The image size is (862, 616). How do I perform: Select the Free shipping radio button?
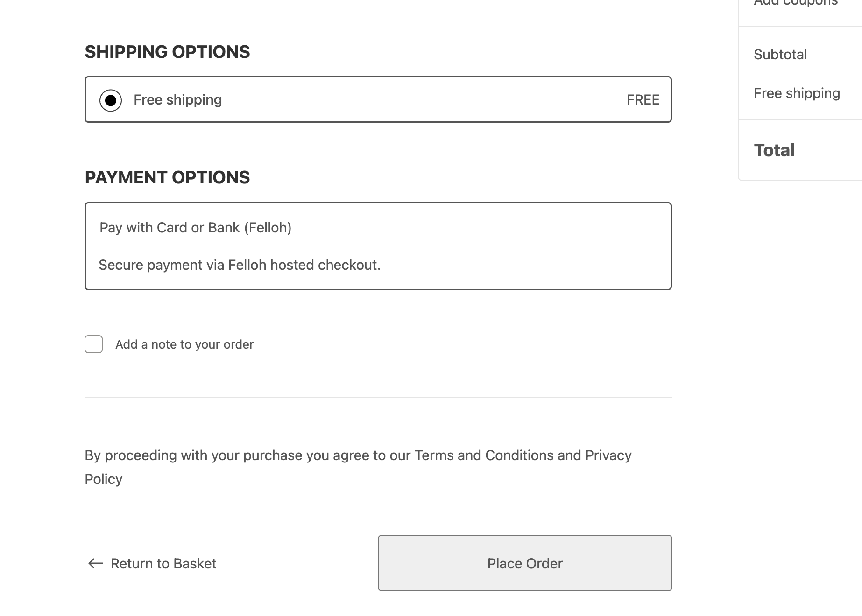(111, 100)
